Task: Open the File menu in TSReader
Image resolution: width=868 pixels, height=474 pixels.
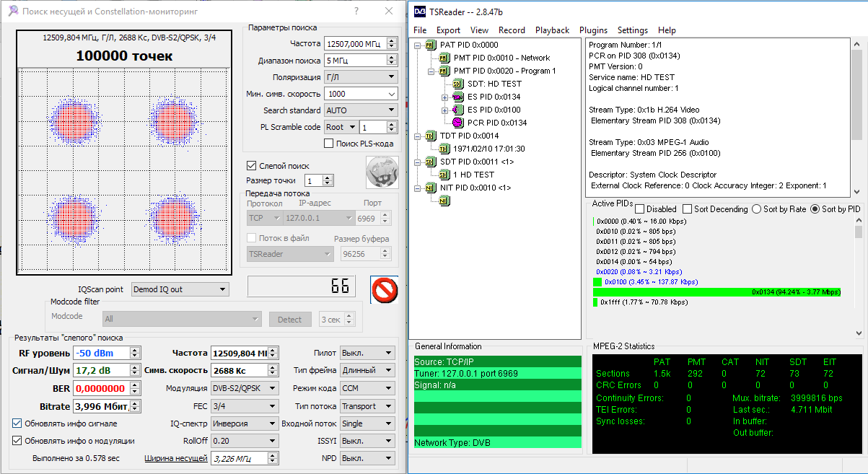Action: (x=420, y=30)
